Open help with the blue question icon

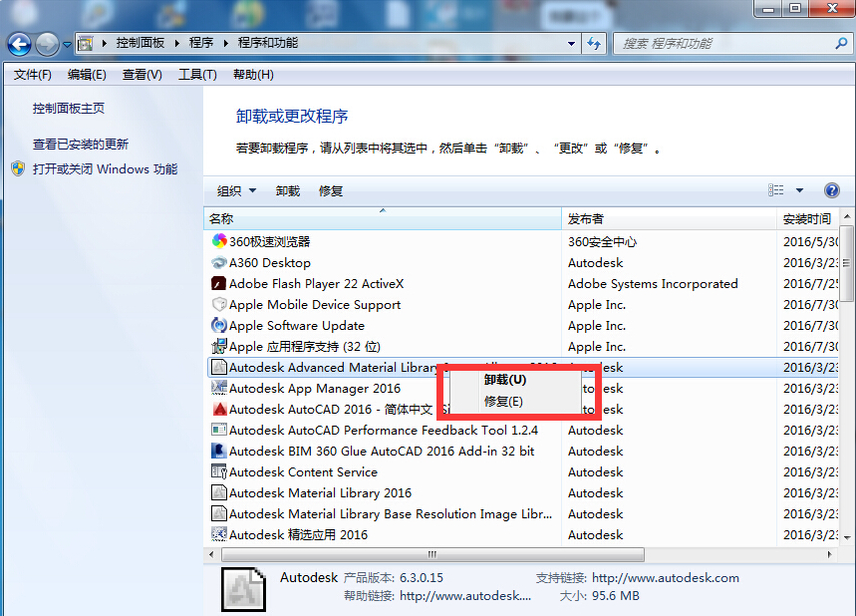831,190
